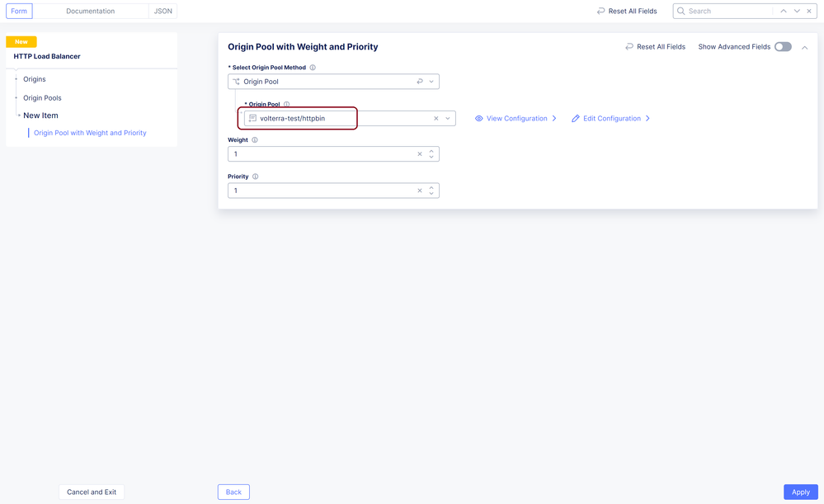
Task: Clear the Priority field value
Action: pos(420,191)
